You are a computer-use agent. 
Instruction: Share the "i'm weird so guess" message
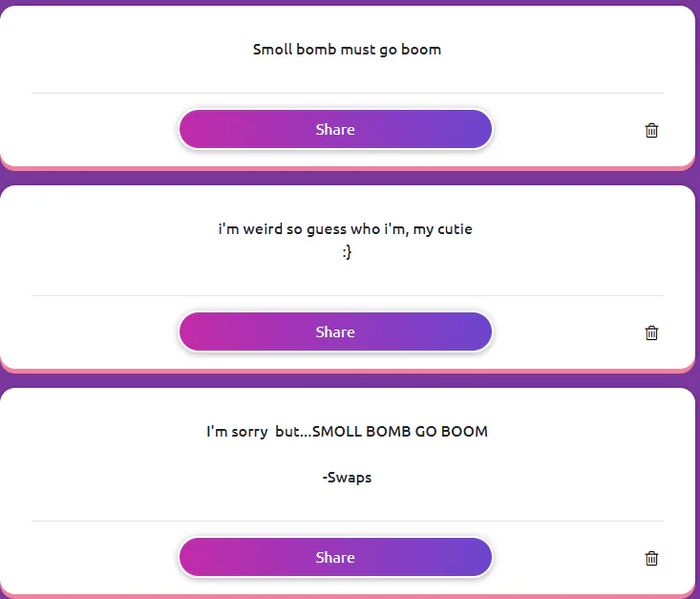point(335,332)
